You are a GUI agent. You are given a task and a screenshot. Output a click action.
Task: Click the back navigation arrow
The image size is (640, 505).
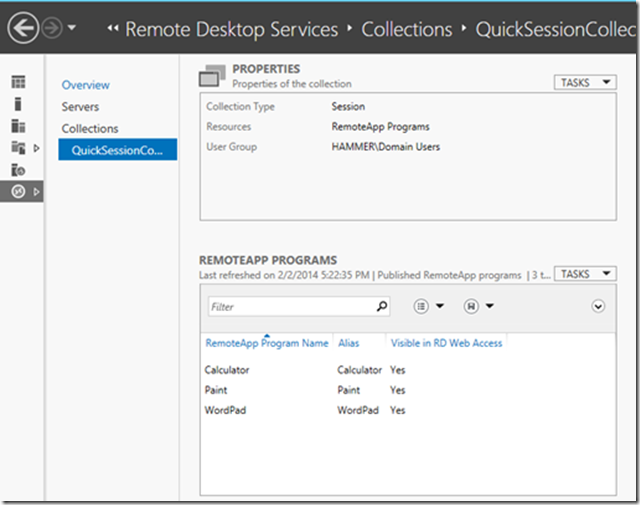tap(21, 28)
